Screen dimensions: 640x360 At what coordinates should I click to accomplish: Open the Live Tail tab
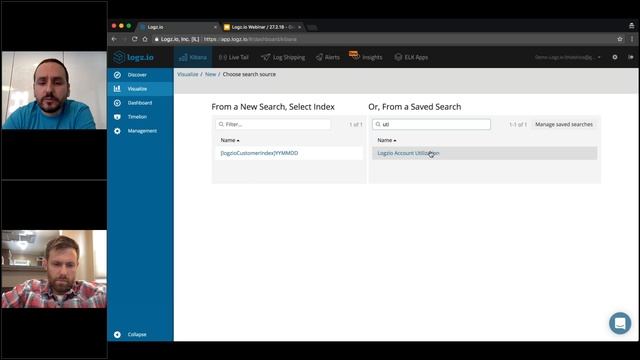[x=233, y=57]
